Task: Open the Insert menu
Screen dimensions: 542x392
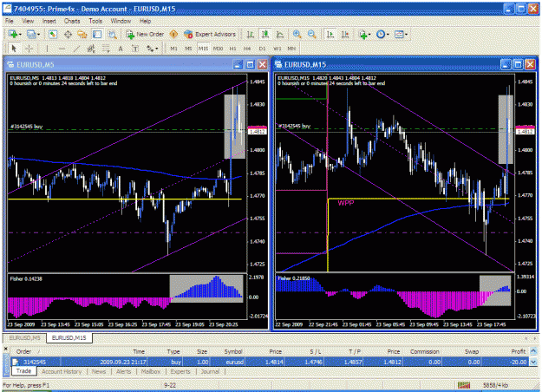Action: click(x=49, y=21)
